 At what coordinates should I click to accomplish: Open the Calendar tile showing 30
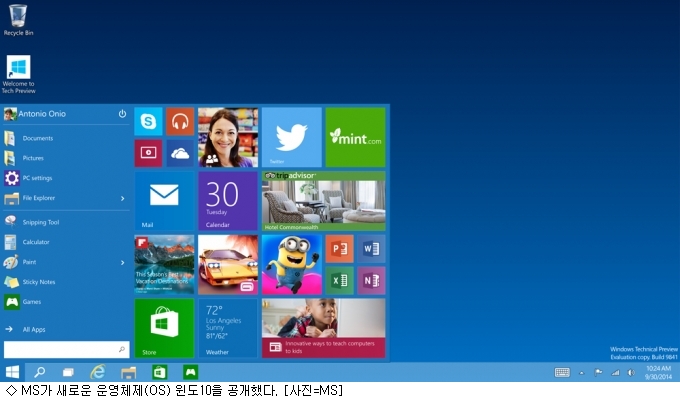pos(228,201)
